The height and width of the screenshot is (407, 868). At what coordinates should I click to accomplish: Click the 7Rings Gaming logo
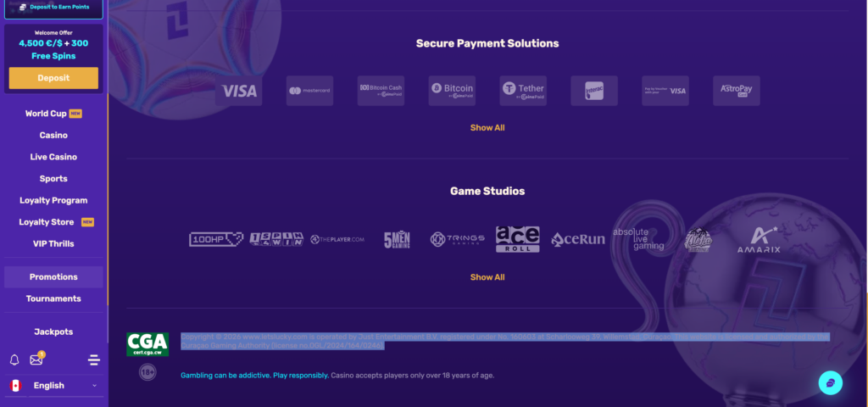tap(457, 239)
